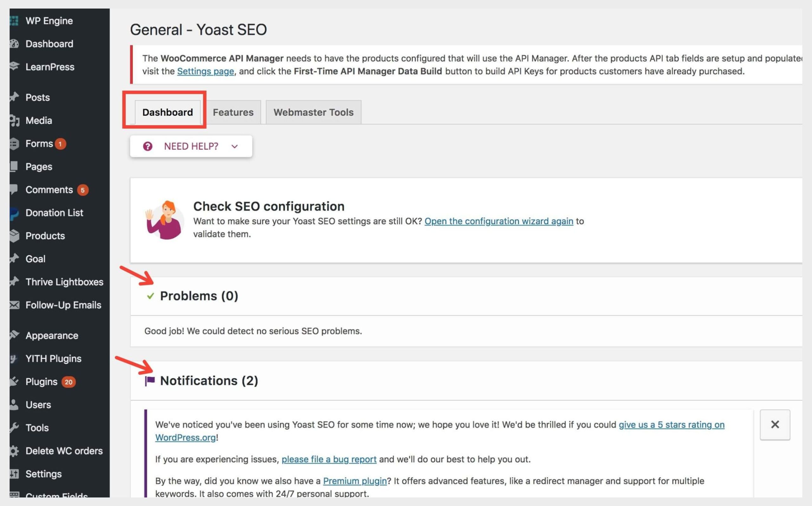Dismiss the rating notification with X
Viewport: 812px width, 506px height.
[775, 424]
